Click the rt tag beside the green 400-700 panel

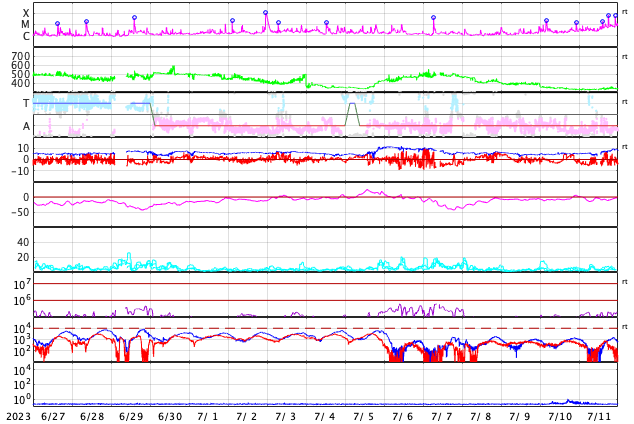coord(625,57)
